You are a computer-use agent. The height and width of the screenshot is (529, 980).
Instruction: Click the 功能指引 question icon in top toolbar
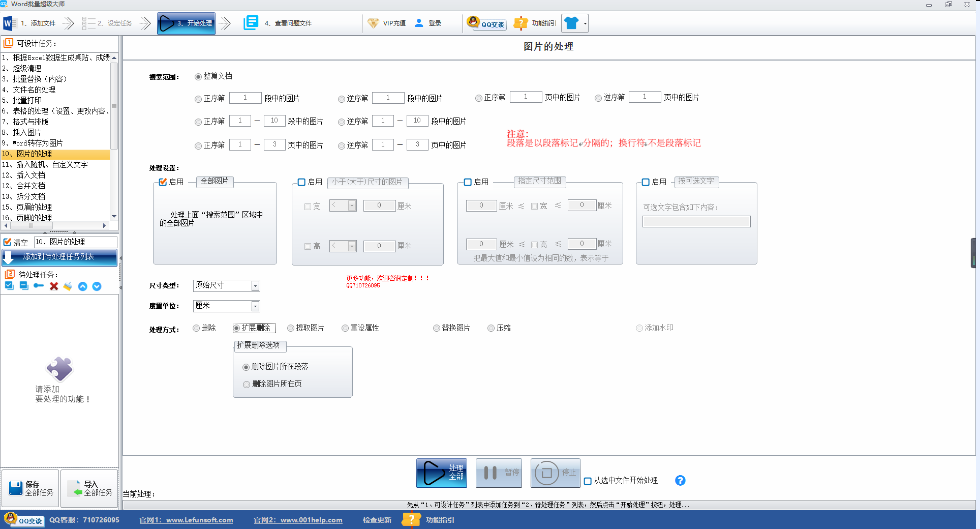(520, 23)
